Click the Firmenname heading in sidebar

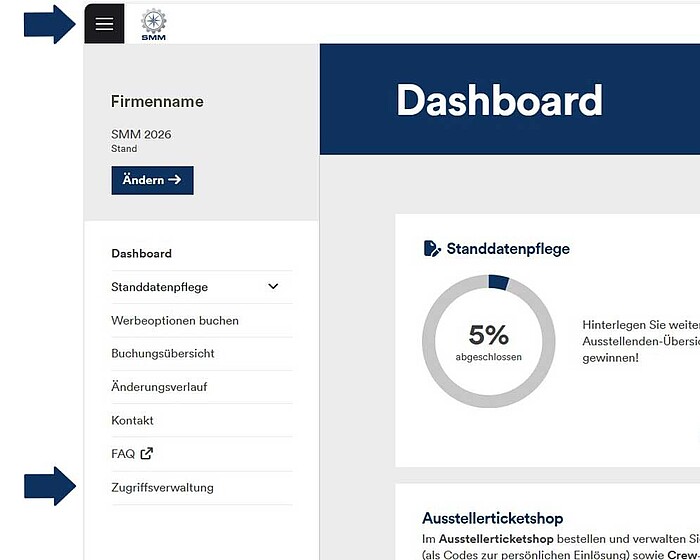157,102
